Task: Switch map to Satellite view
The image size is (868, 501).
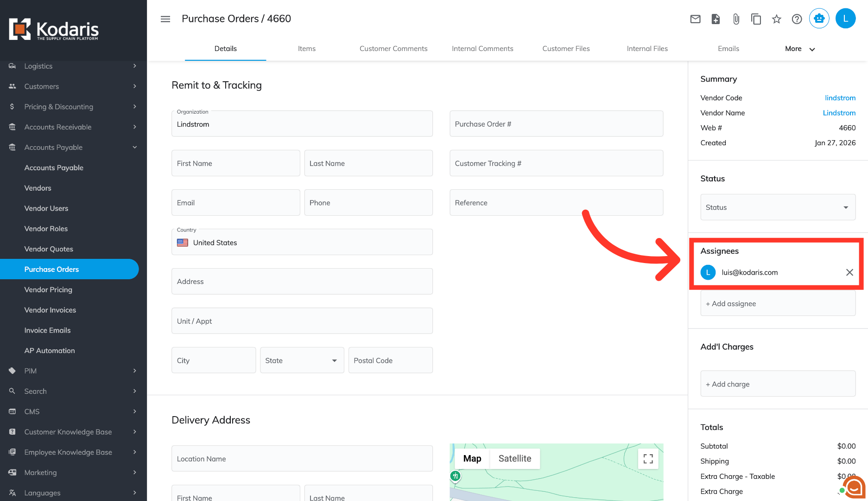Action: pyautogui.click(x=515, y=459)
